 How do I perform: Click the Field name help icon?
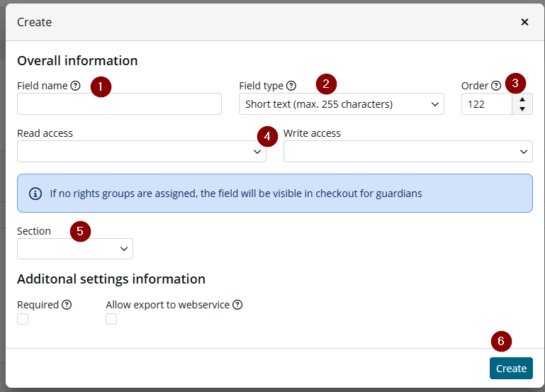[x=75, y=86]
